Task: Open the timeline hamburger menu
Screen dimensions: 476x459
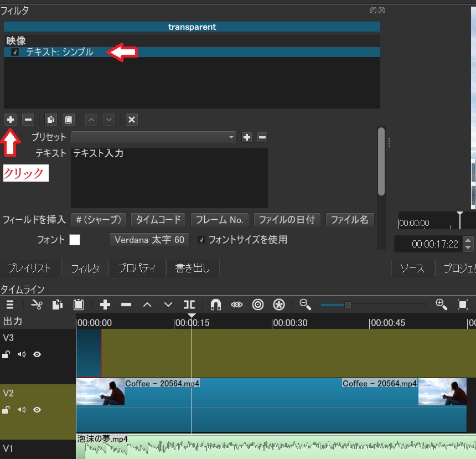Action: tap(9, 305)
